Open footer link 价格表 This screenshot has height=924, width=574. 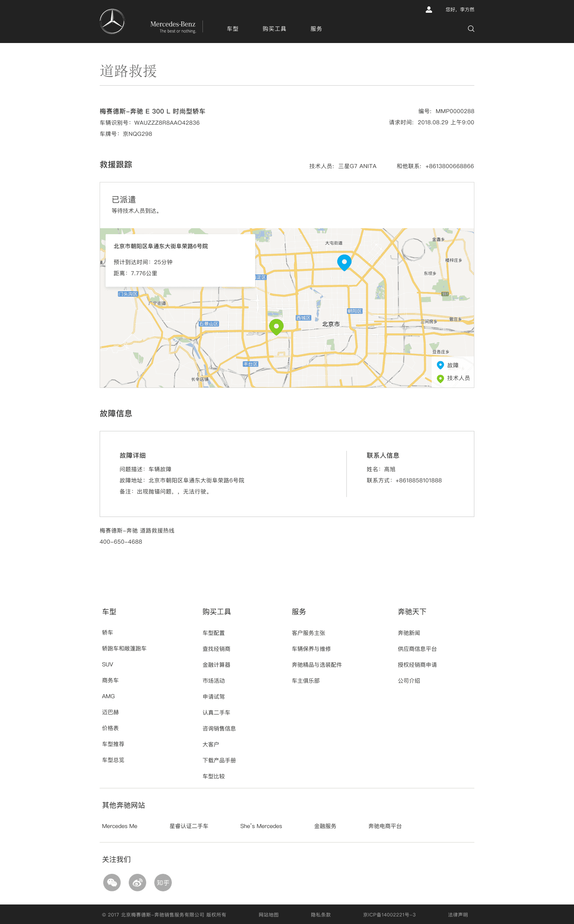point(110,728)
